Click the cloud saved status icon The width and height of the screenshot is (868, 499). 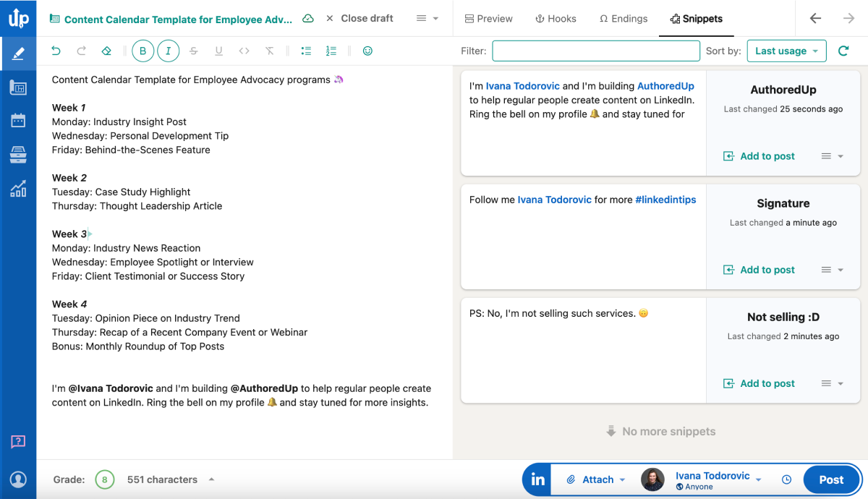tap(308, 18)
